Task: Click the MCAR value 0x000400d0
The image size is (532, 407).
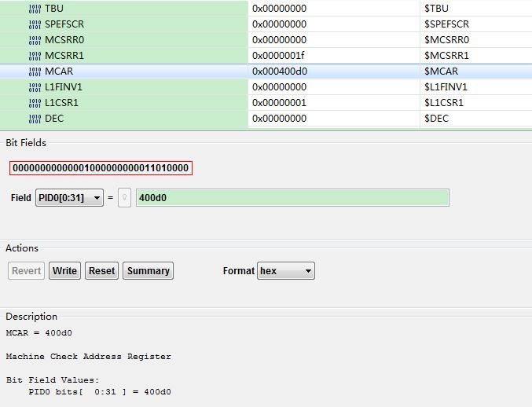Action: 280,71
